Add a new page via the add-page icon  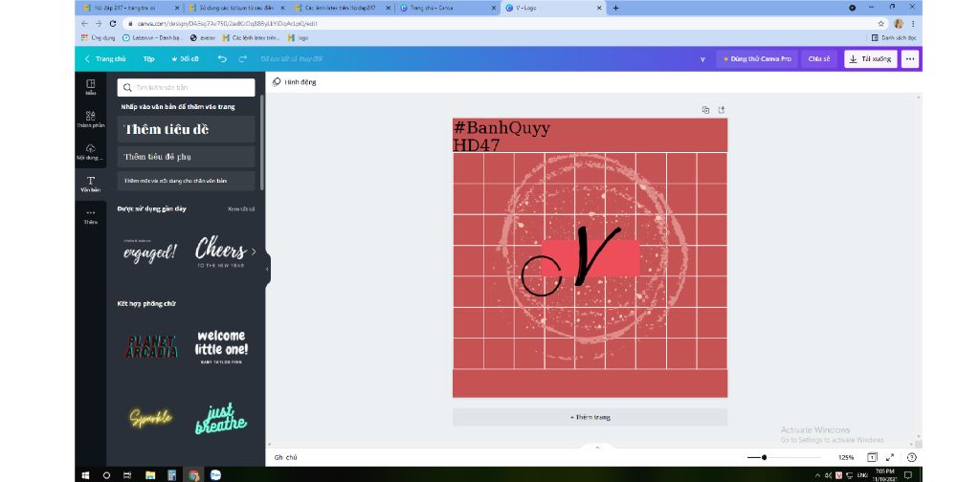[x=722, y=110]
